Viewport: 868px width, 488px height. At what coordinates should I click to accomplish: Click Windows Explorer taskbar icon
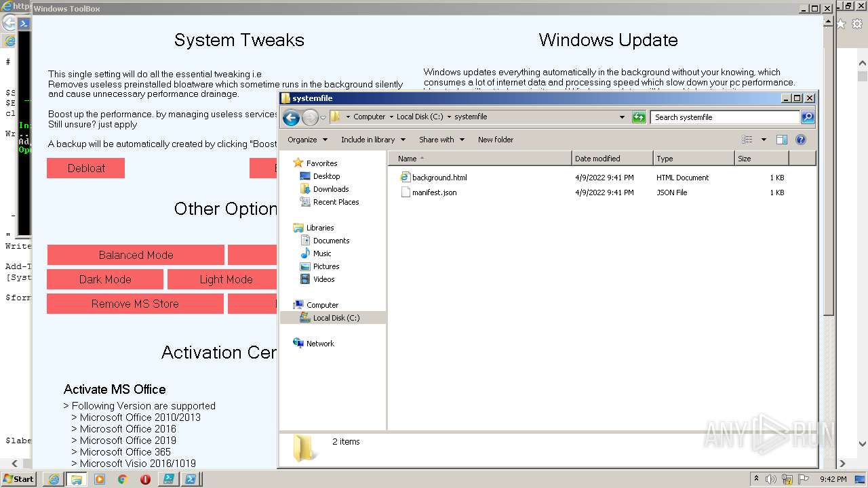[77, 479]
